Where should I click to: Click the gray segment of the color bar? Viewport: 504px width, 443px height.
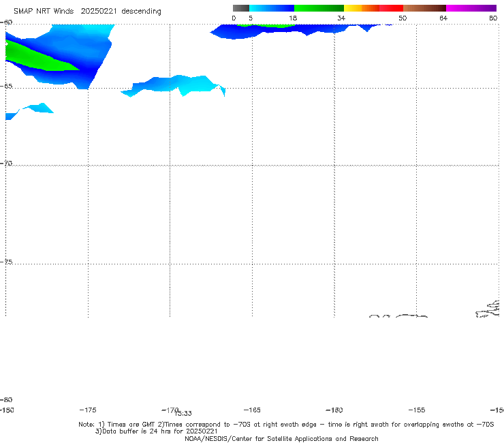tap(241, 8)
